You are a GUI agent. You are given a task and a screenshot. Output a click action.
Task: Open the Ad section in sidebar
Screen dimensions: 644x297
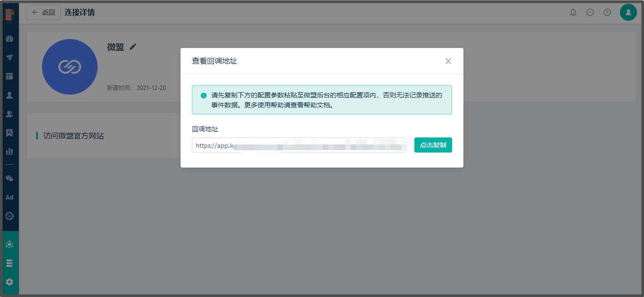click(x=9, y=197)
